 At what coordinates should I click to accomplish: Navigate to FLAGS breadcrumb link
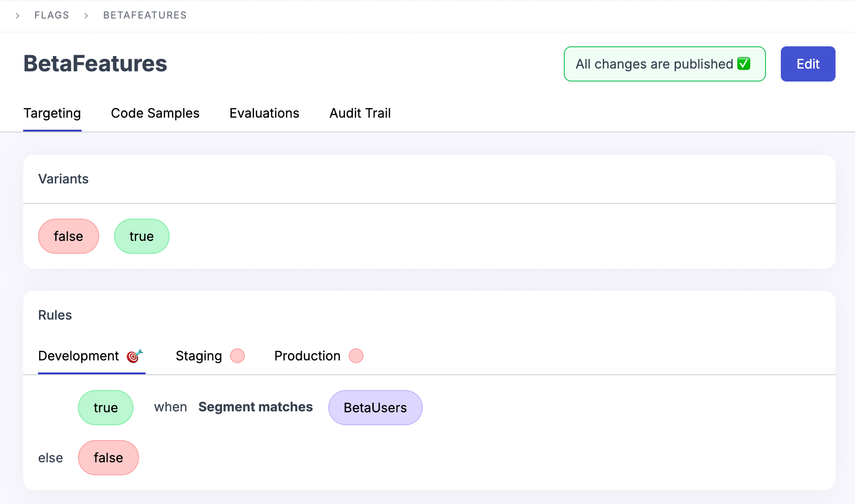click(x=51, y=15)
